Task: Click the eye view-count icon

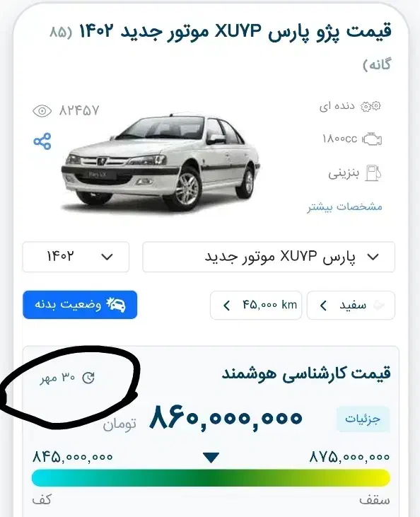Action: pyautogui.click(x=42, y=111)
